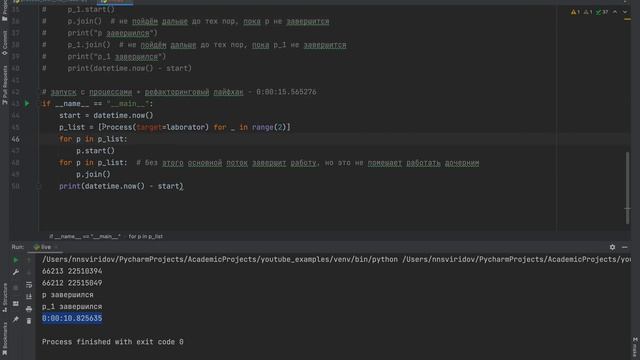The height and width of the screenshot is (360, 640).
Task: Clear all console output with trash
Action: point(29,321)
